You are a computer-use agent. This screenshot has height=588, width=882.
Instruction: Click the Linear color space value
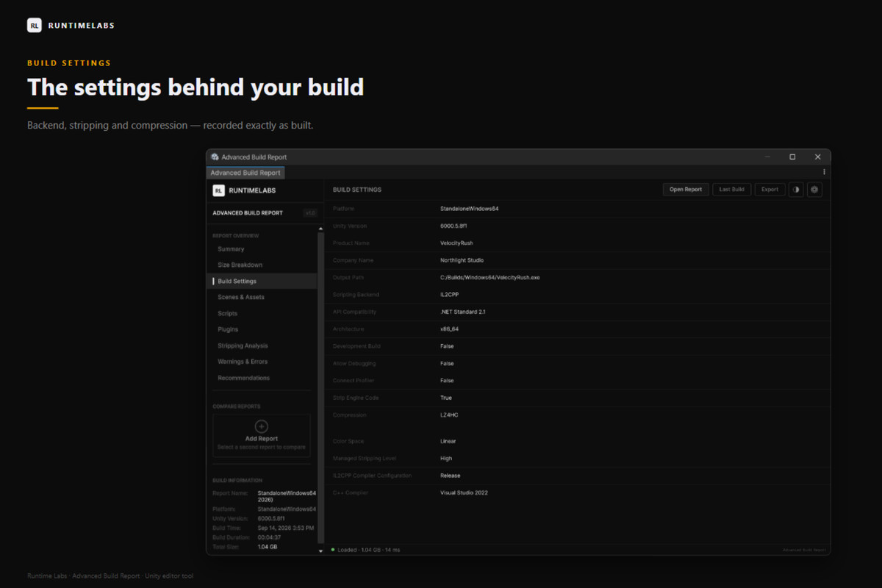click(448, 441)
